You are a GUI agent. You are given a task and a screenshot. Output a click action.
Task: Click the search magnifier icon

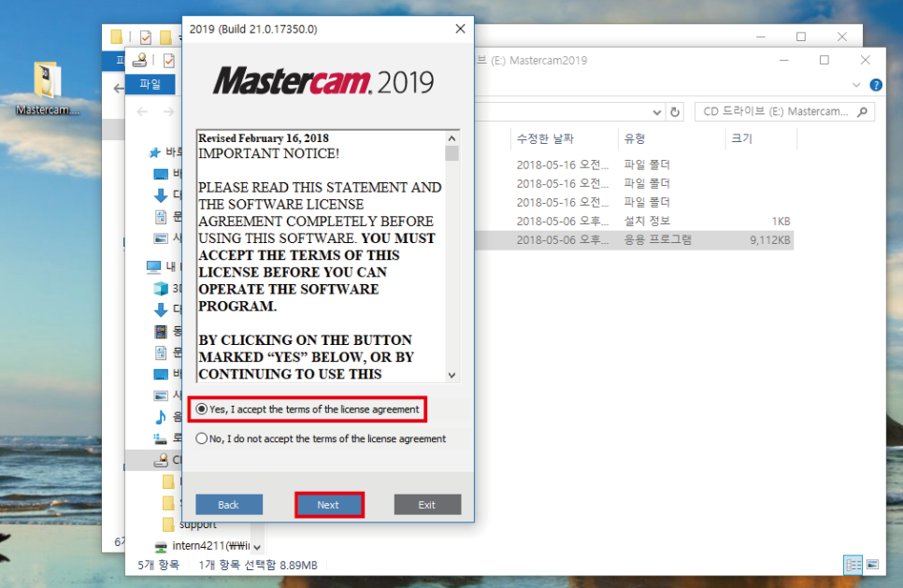862,112
